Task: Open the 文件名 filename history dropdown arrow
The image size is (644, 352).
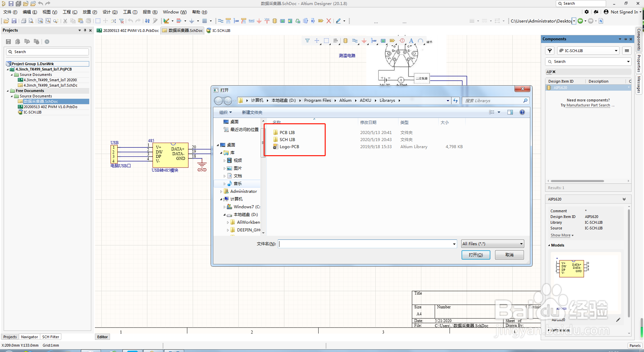Action: click(454, 244)
